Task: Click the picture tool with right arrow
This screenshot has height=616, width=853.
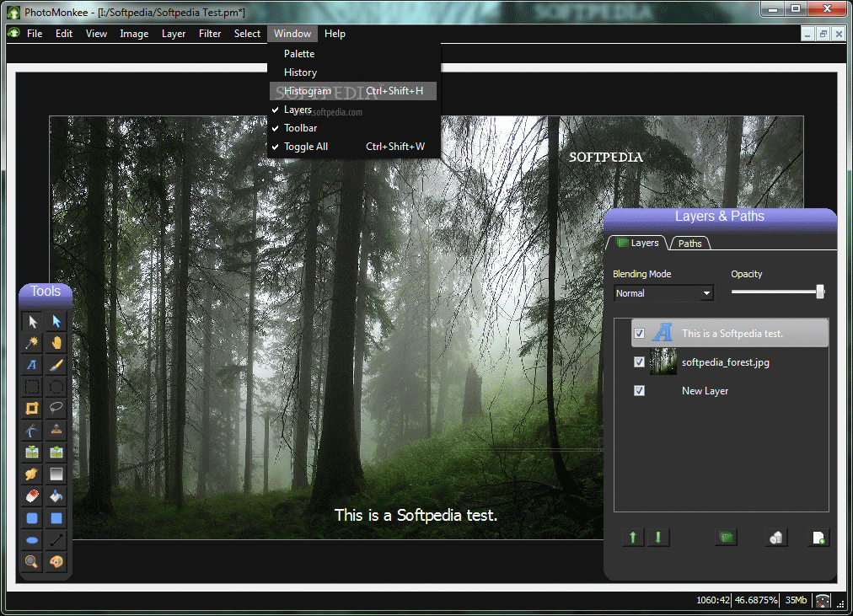Action: [x=56, y=453]
